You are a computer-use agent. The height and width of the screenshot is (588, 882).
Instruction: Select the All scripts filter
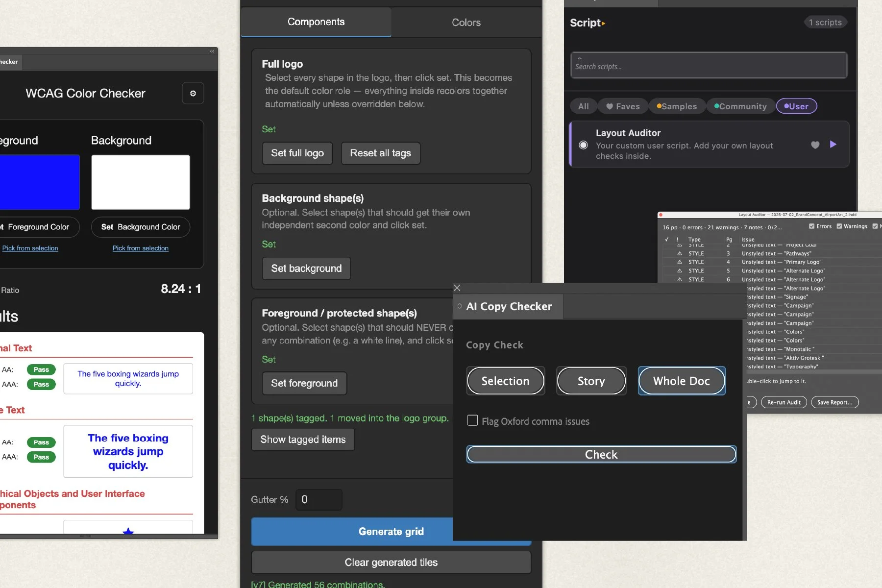(x=584, y=106)
